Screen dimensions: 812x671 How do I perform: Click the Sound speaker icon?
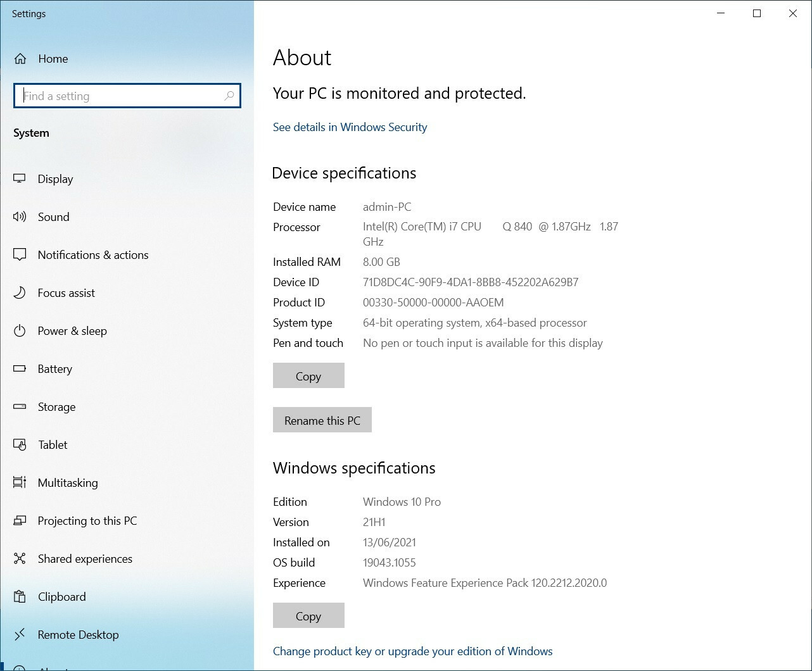20,217
